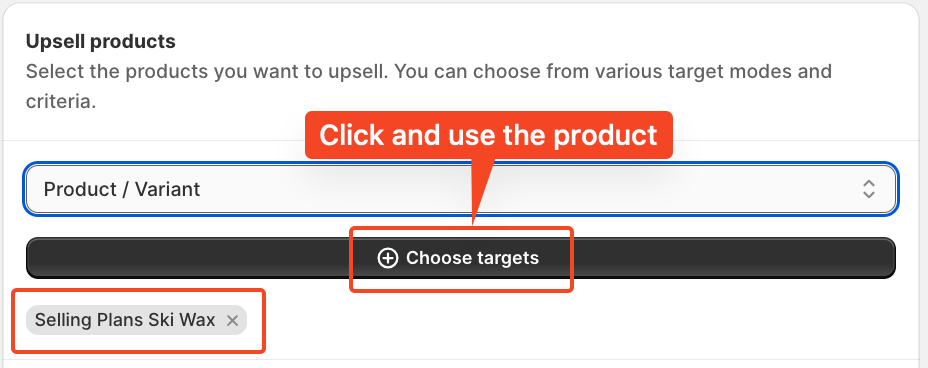Click the upsell description paragraph text

tap(429, 86)
